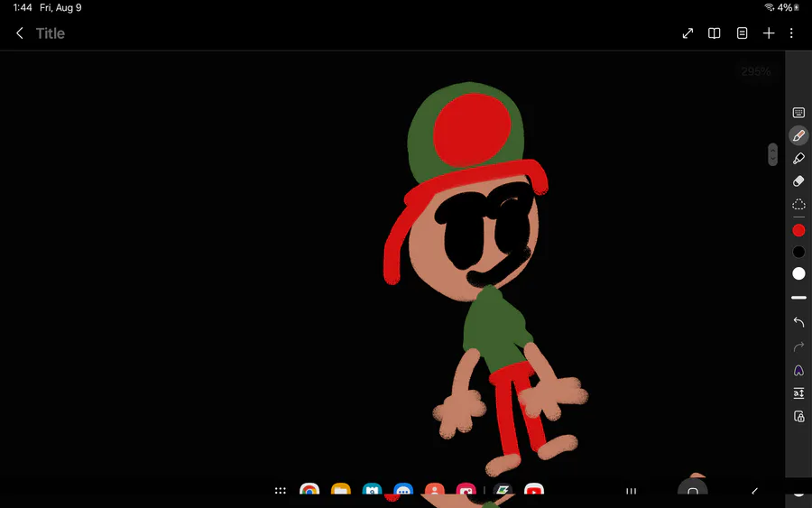Click the page scroll handle with arrows
Image resolution: width=812 pixels, height=508 pixels.
pos(772,154)
